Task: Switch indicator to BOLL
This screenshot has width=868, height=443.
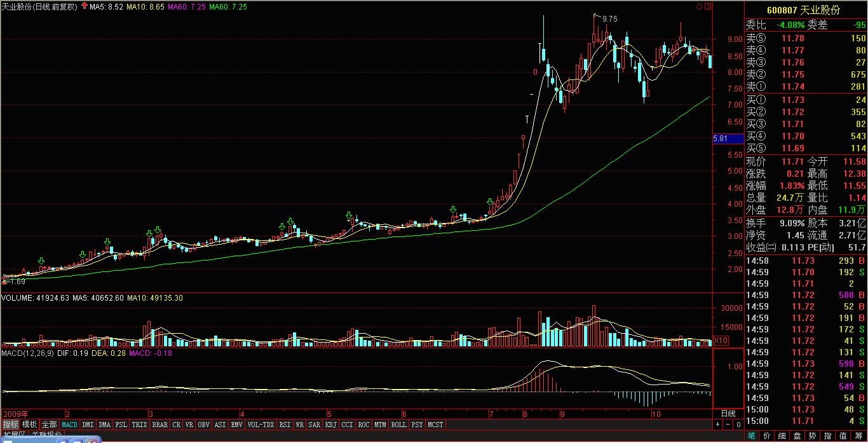Action: tap(398, 424)
